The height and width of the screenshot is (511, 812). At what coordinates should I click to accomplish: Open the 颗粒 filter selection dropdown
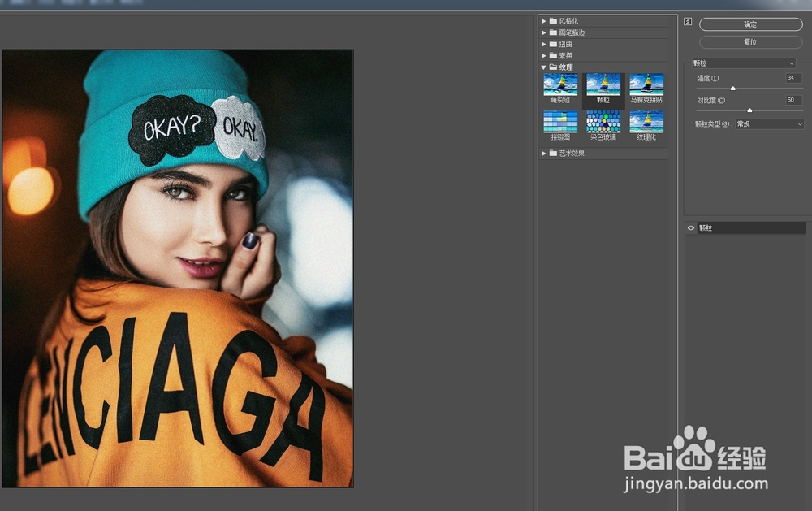(x=744, y=63)
